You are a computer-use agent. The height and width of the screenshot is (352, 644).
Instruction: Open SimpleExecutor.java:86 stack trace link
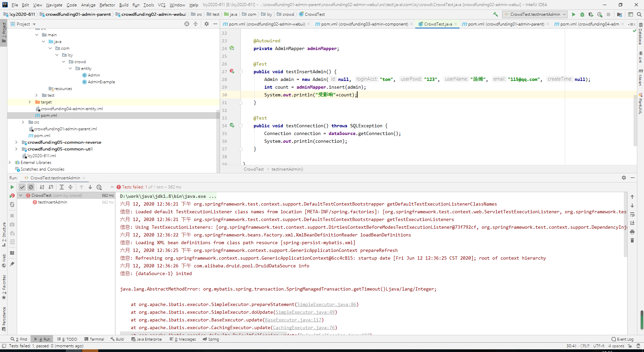pyautogui.click(x=327, y=304)
